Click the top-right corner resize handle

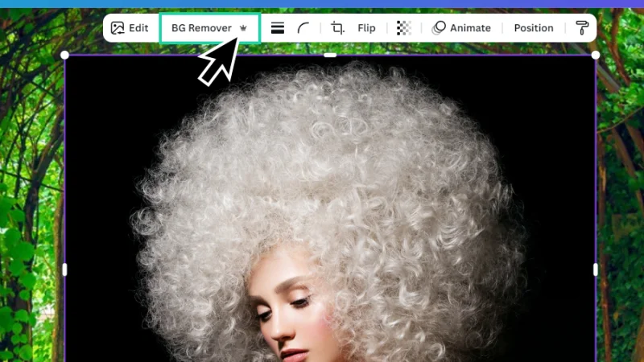coord(596,55)
